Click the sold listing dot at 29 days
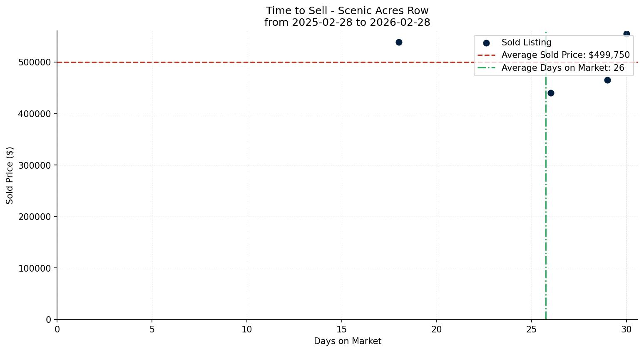The image size is (644, 352). point(607,80)
